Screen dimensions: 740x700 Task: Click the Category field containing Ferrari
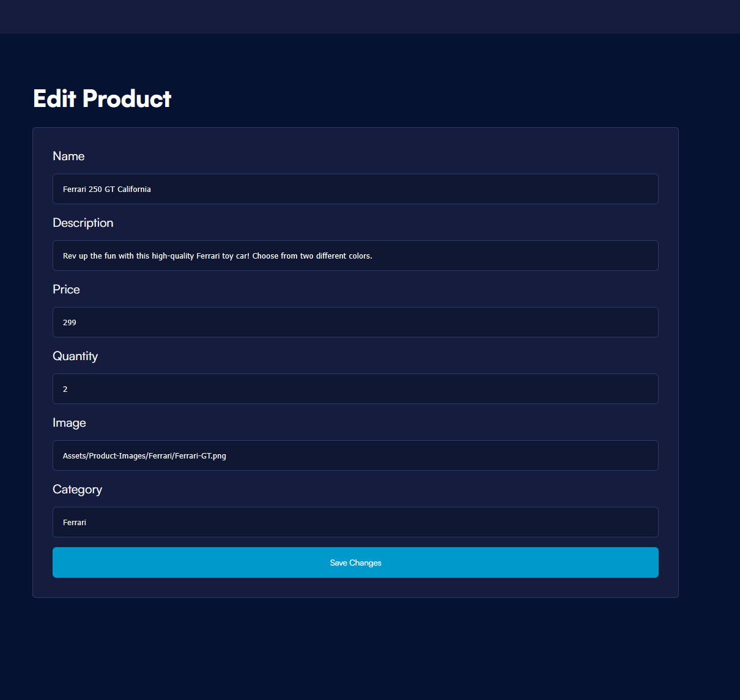355,522
